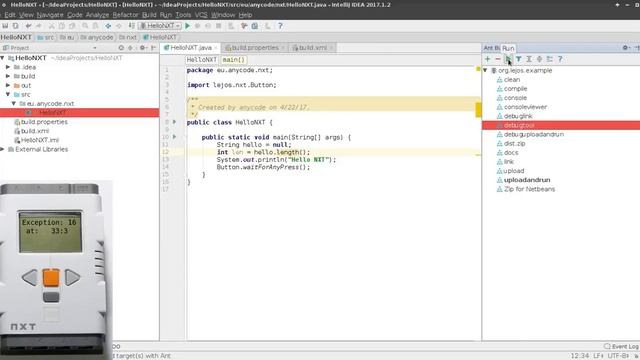Select HelloNXT.iml in Project tree

(40, 140)
